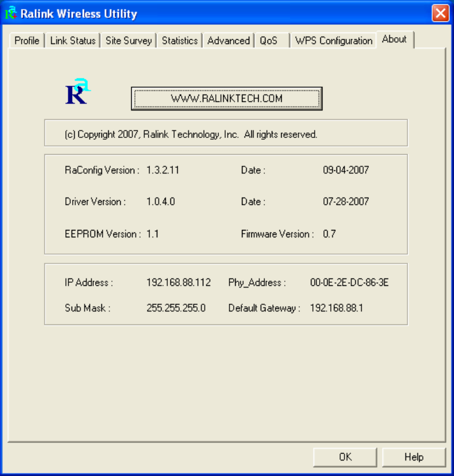Click the Default Gateway label
Screen dimensions: 454x476
coord(264,308)
